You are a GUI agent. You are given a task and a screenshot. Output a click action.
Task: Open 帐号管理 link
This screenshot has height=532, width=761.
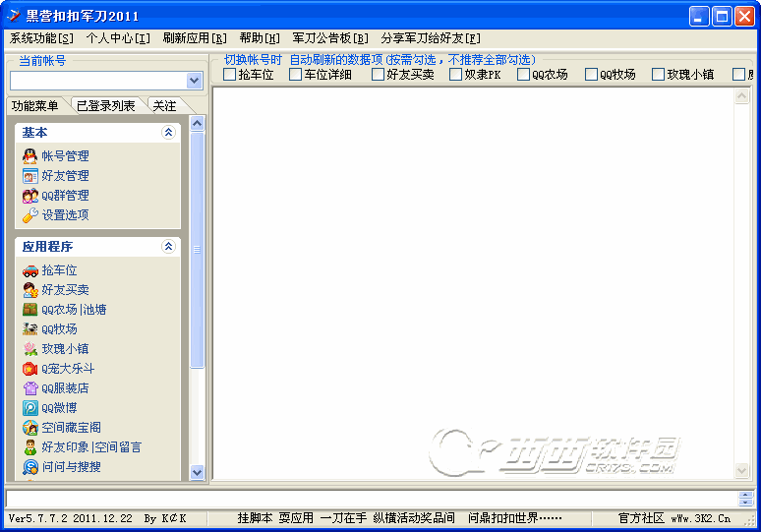coord(65,156)
